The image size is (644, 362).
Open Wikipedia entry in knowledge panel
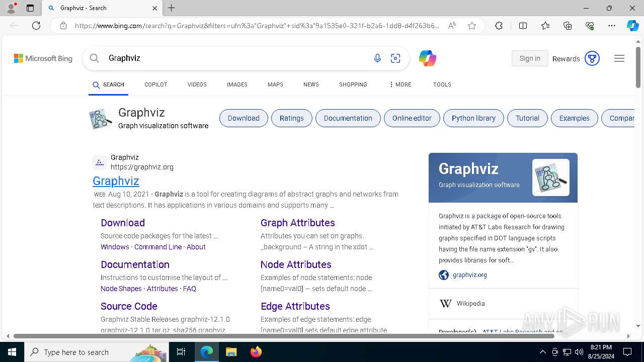coord(471,304)
